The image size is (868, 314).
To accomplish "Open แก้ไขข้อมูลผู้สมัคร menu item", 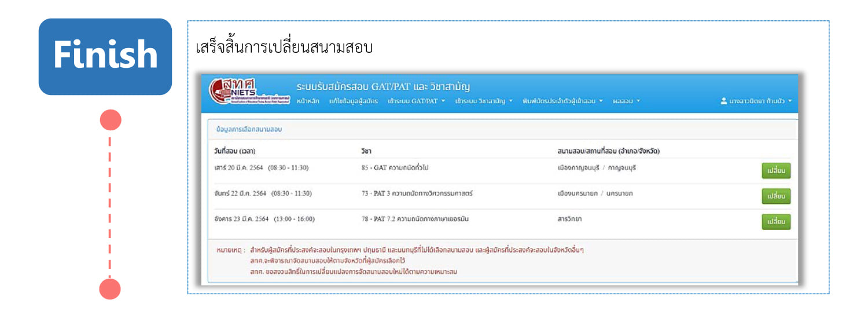I will (354, 101).
